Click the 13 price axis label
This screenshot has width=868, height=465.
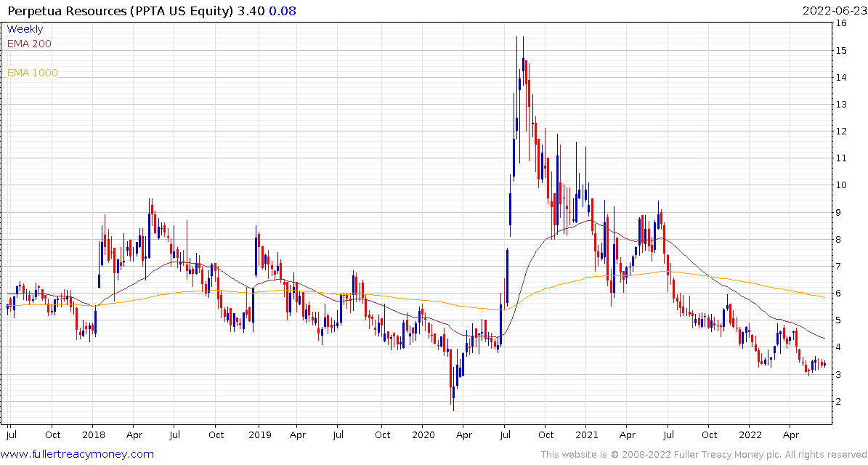(841, 104)
